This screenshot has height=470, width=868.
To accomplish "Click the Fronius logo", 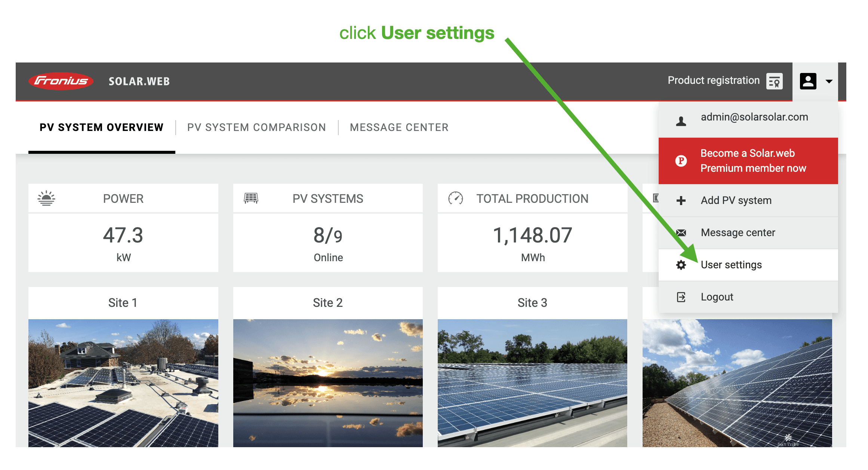I will pyautogui.click(x=61, y=81).
